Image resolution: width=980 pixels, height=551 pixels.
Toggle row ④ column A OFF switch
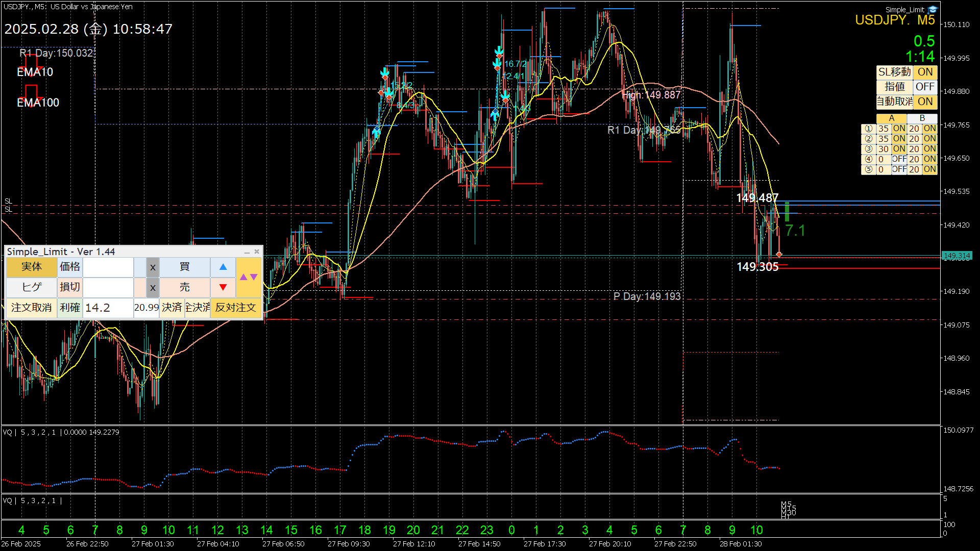click(899, 159)
